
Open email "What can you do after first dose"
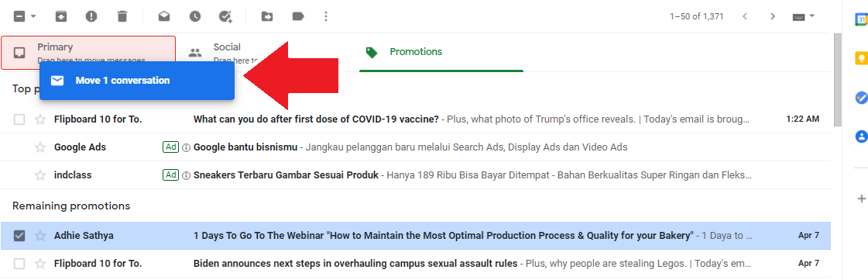point(316,119)
